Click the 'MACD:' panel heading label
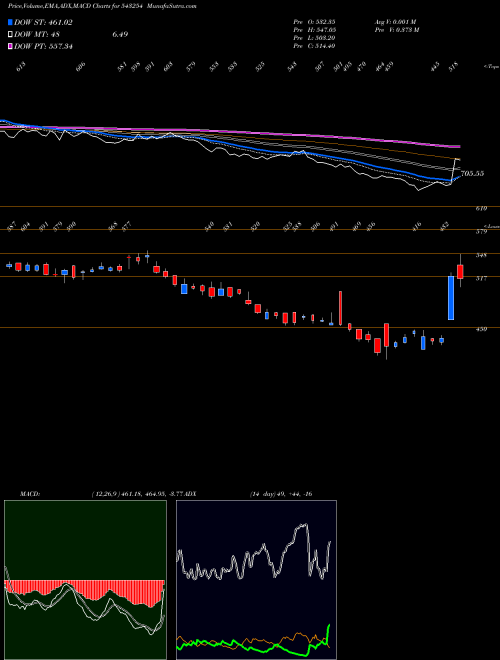Screen dimensions: 500x660 (30, 494)
